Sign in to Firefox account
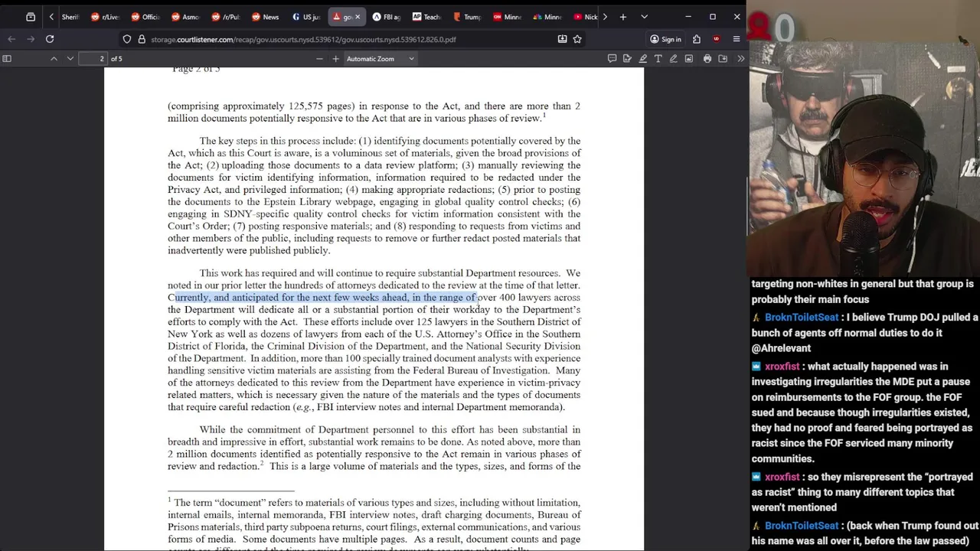Image resolution: width=980 pixels, height=551 pixels. pyautogui.click(x=665, y=39)
